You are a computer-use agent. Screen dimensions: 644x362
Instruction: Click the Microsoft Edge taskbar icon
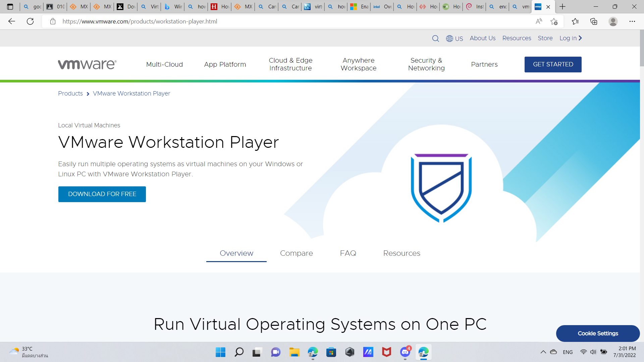[x=313, y=352]
